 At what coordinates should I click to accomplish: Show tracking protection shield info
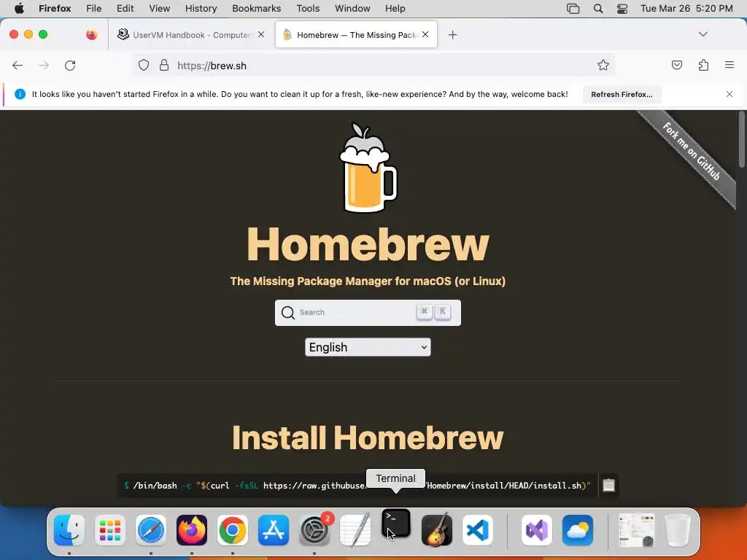click(144, 65)
